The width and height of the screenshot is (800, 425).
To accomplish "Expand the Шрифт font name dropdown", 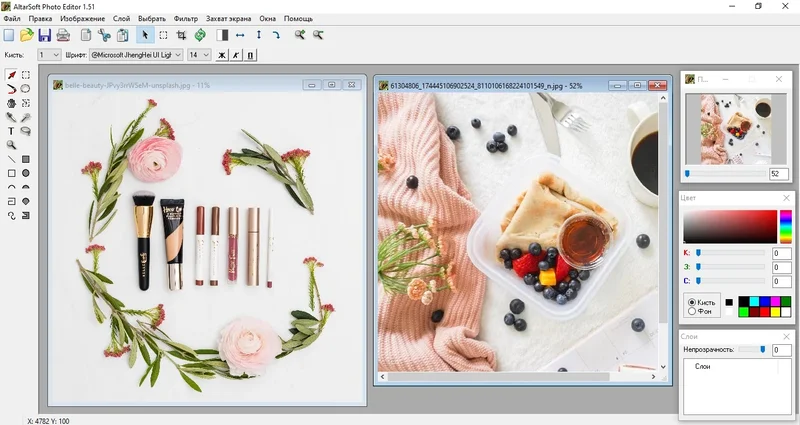I will click(179, 55).
